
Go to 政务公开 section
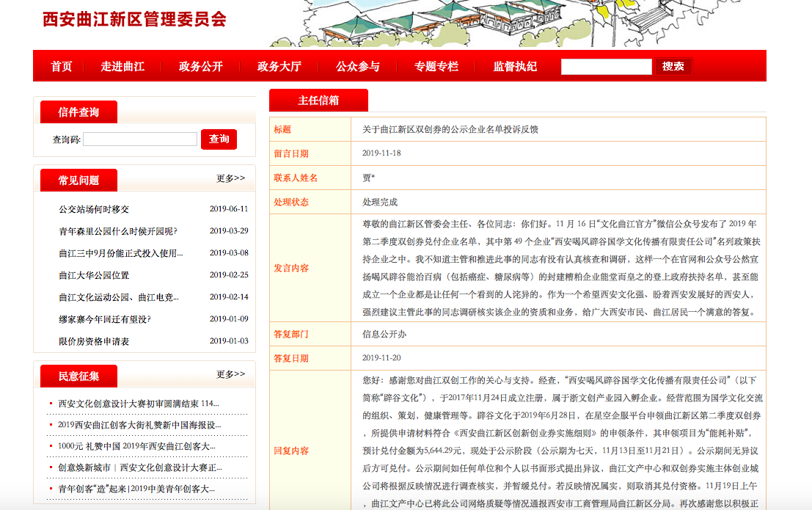click(x=200, y=67)
